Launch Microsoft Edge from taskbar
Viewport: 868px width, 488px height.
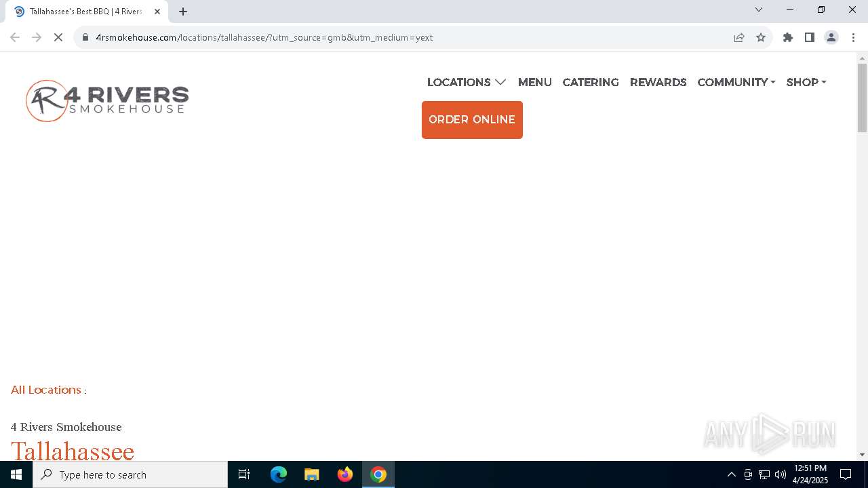click(x=279, y=474)
